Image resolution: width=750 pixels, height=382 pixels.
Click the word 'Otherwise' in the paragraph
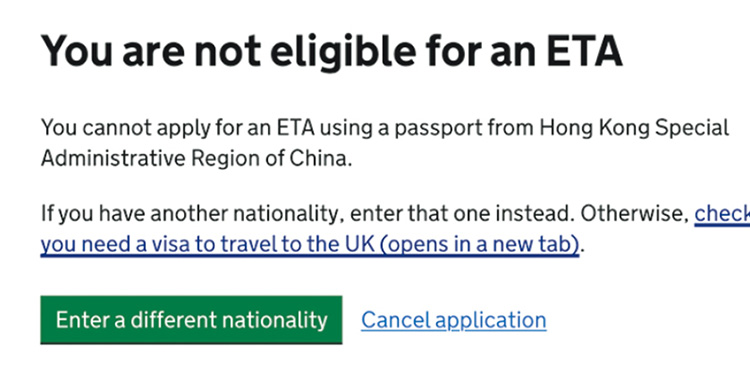pos(634,213)
